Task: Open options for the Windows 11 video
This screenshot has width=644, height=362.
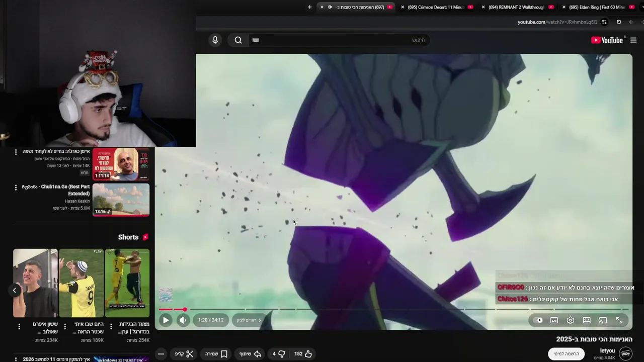Action: click(16, 359)
